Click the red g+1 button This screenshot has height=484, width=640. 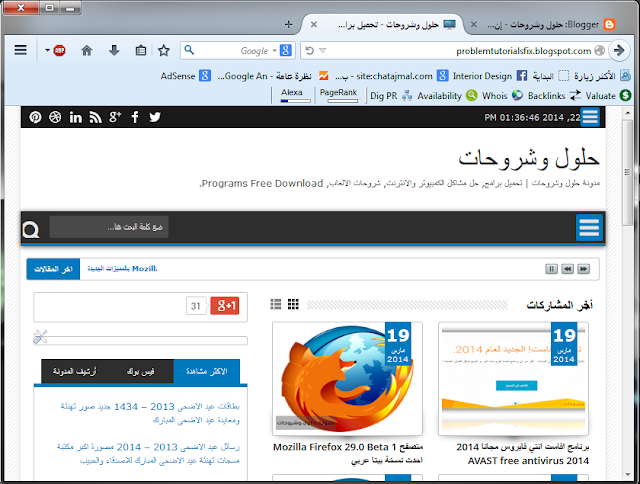point(224,306)
